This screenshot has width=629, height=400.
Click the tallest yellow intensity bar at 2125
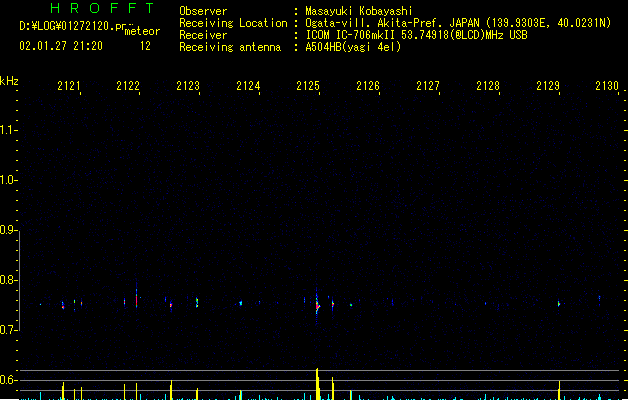[317, 384]
